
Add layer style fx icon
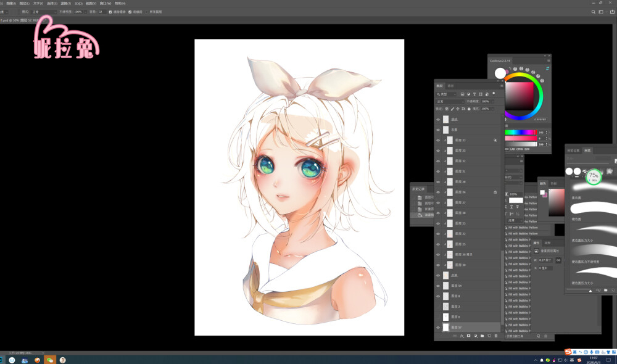pyautogui.click(x=462, y=336)
